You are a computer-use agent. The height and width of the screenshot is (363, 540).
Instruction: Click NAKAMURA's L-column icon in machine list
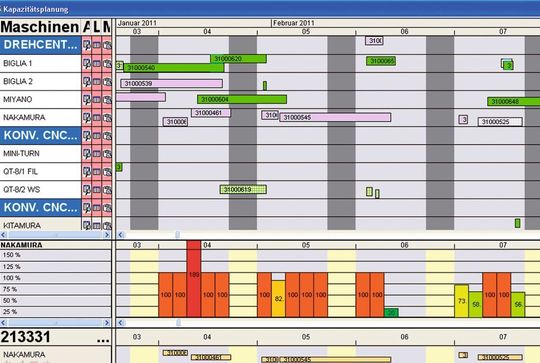click(x=97, y=117)
